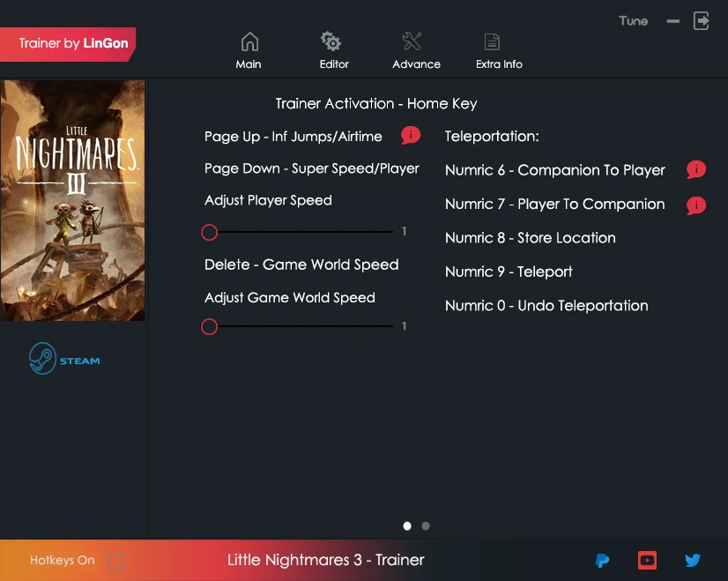This screenshot has height=581, width=728.
Task: Show info for Player To Companion
Action: coord(696,205)
